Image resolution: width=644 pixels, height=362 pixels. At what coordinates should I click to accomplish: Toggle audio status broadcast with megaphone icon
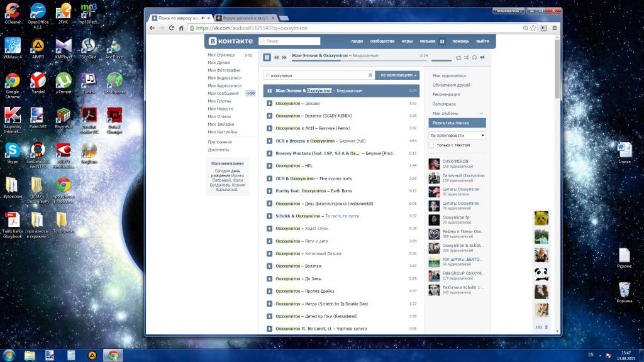click(482, 57)
